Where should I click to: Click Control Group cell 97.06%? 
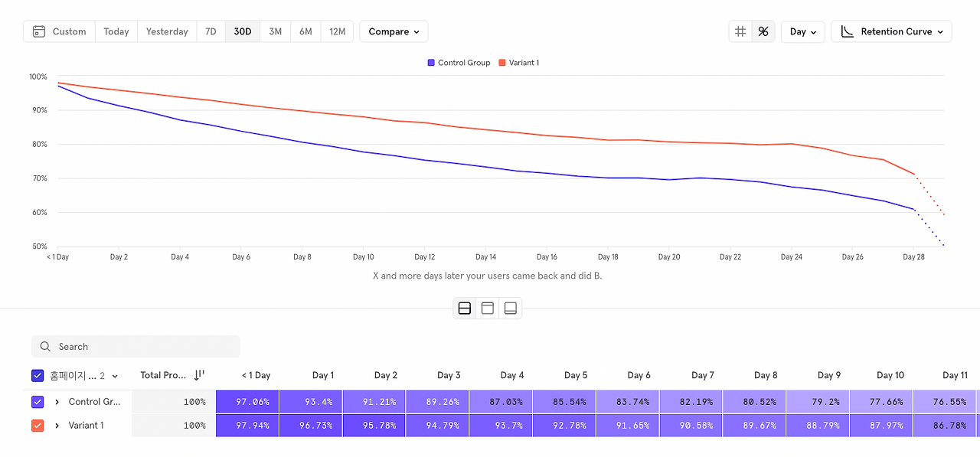coord(247,402)
